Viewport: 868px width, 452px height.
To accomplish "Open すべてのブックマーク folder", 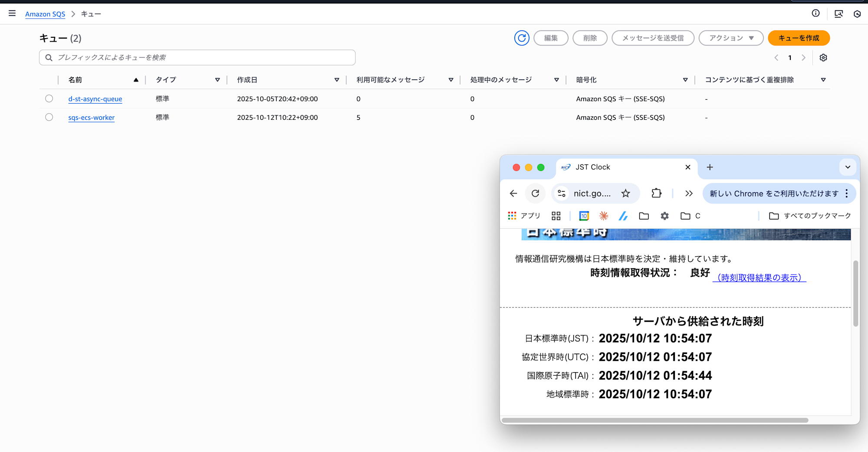I will (x=810, y=216).
